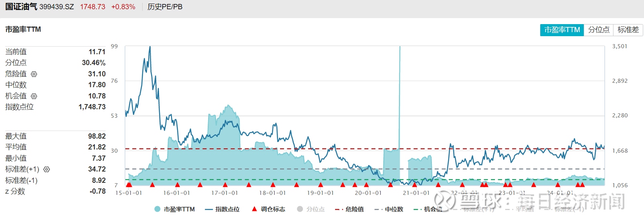Click the grey 分位点 legend circle icon

[300, 209]
